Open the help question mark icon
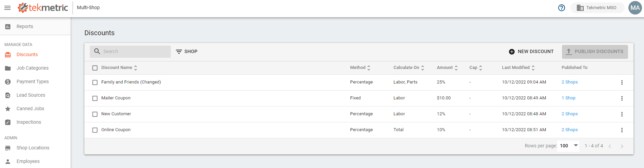This screenshot has height=168, width=644. (x=562, y=8)
